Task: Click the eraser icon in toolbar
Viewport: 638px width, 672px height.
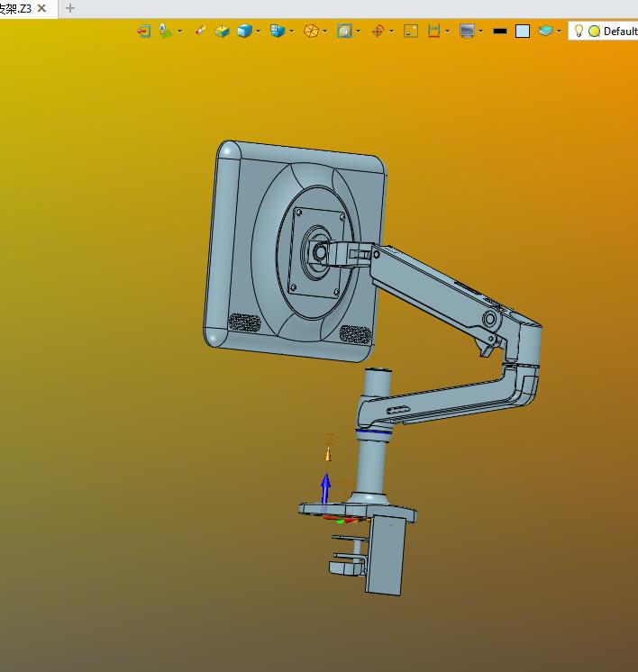Action: [x=200, y=31]
